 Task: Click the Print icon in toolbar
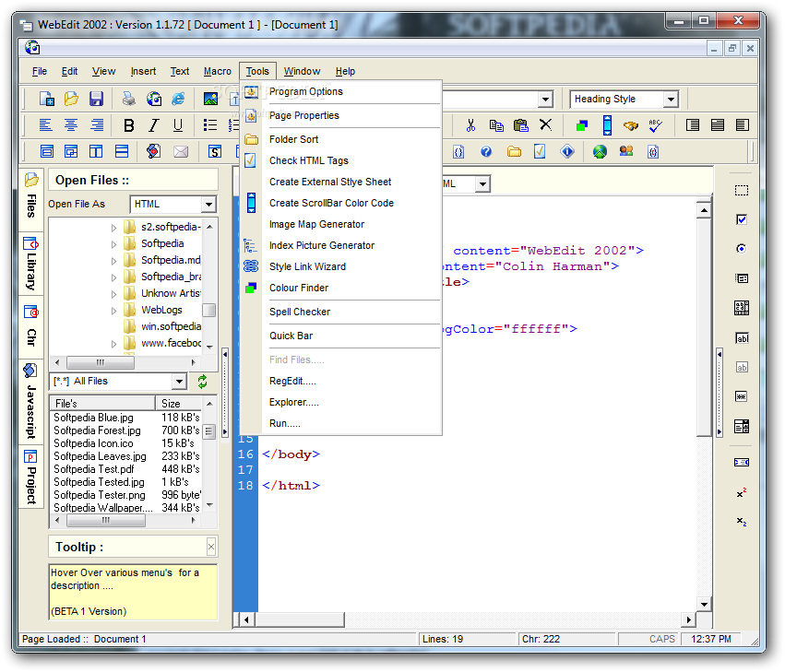[129, 99]
